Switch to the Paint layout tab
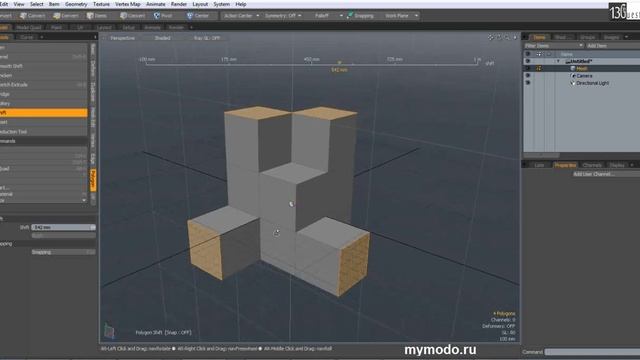The image size is (640, 360). 56,27
